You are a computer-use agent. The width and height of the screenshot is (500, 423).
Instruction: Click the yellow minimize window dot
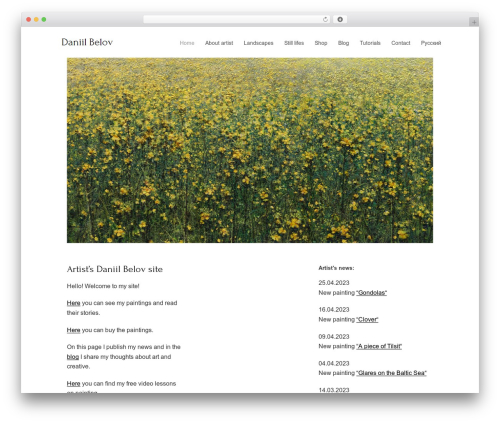pyautogui.click(x=36, y=20)
